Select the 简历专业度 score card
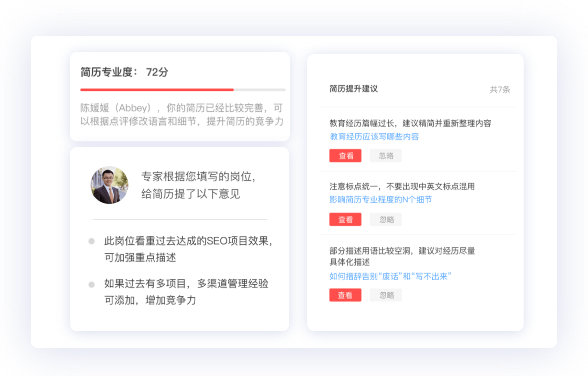Viewport: 588px width, 376px height. click(180, 96)
